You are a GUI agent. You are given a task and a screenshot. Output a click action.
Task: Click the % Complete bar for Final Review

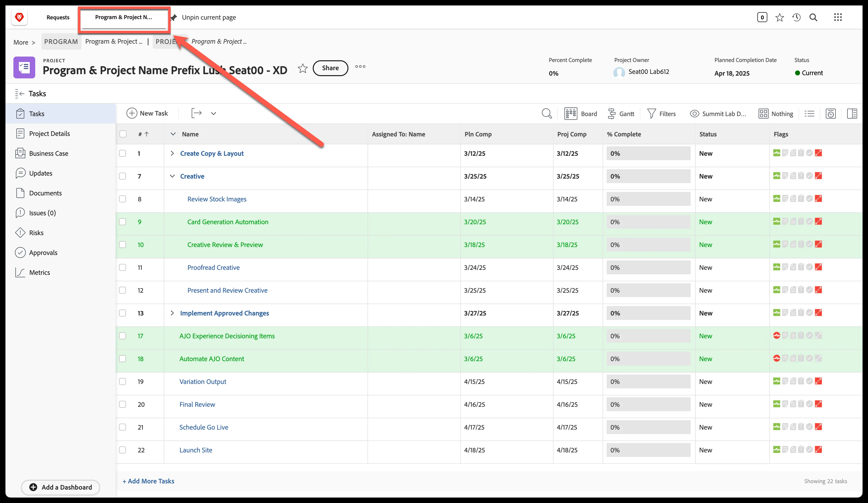(649, 405)
